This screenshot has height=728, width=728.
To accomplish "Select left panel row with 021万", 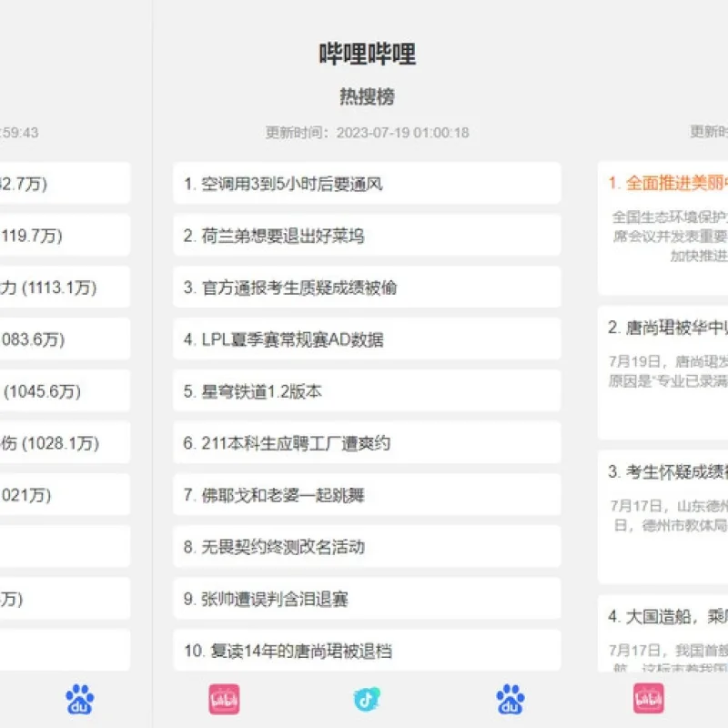I will click(x=65, y=495).
